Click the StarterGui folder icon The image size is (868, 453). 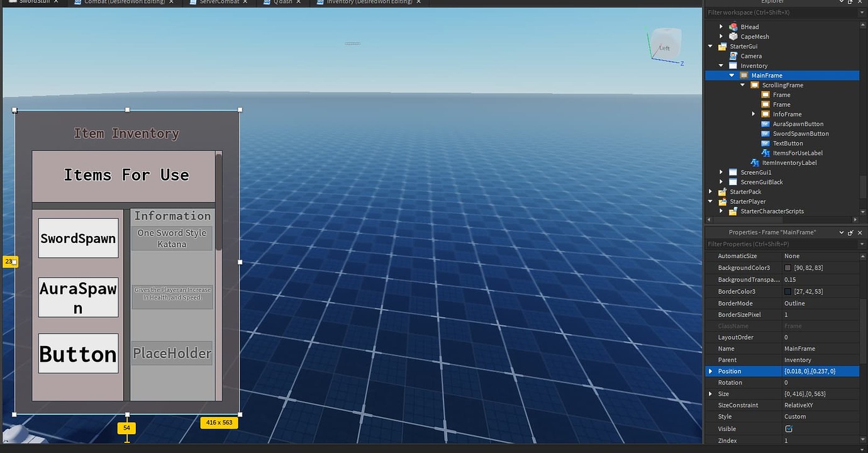click(722, 47)
